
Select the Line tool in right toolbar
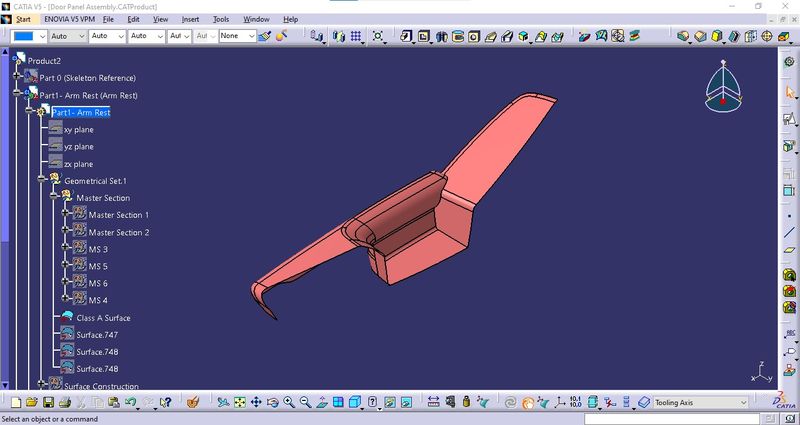coord(789,233)
